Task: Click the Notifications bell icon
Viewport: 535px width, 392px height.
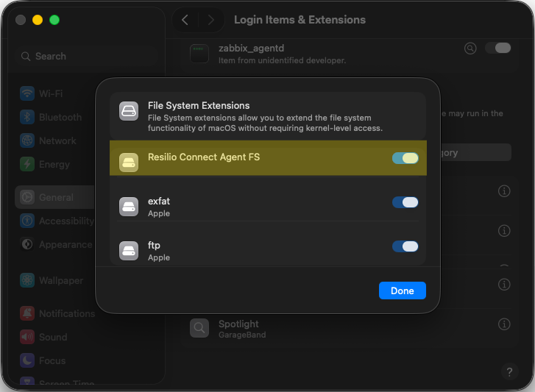Action: [x=27, y=313]
